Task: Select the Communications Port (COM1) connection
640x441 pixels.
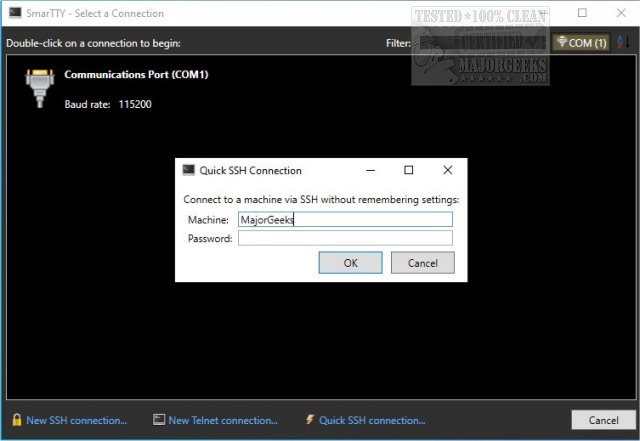Action: point(136,74)
